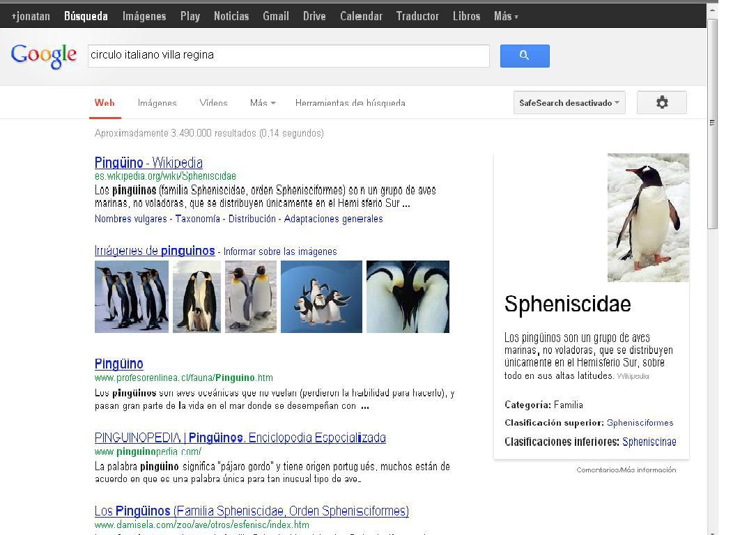Viewport: 756px width, 535px height.
Task: Switch to Vídeos results tab
Action: click(214, 102)
